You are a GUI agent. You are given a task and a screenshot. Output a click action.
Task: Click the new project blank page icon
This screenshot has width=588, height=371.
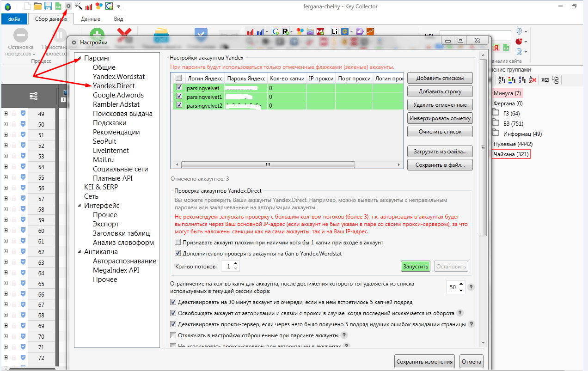[x=27, y=6]
